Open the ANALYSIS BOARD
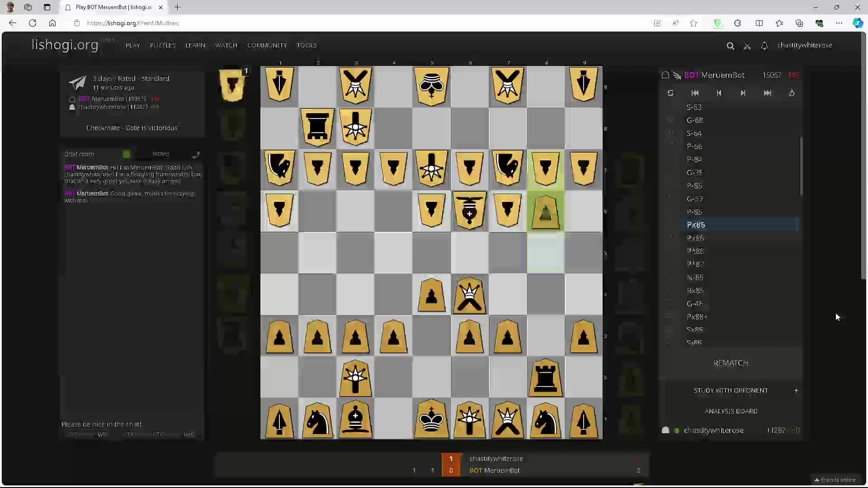Screen dimensions: 868x488 pos(730,411)
